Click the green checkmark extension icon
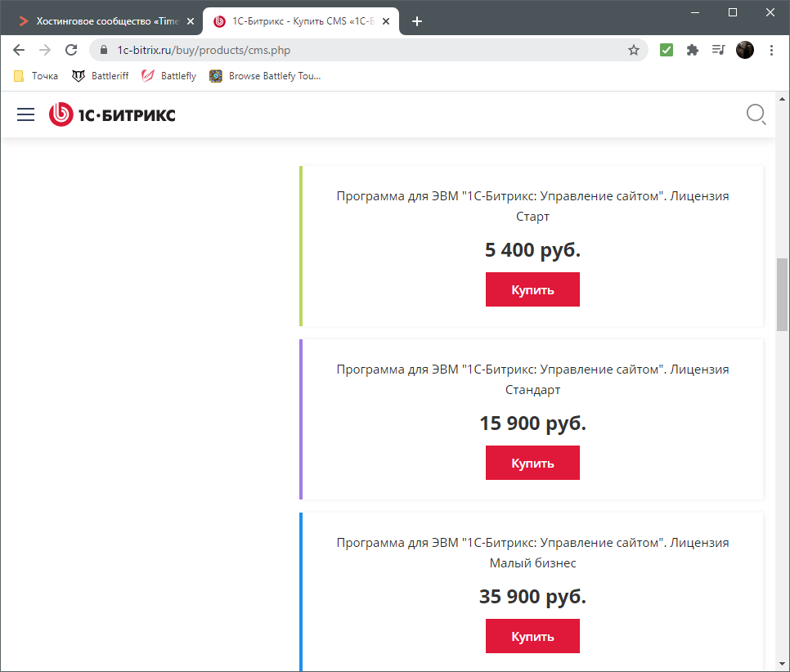This screenshot has width=790, height=672. (666, 50)
